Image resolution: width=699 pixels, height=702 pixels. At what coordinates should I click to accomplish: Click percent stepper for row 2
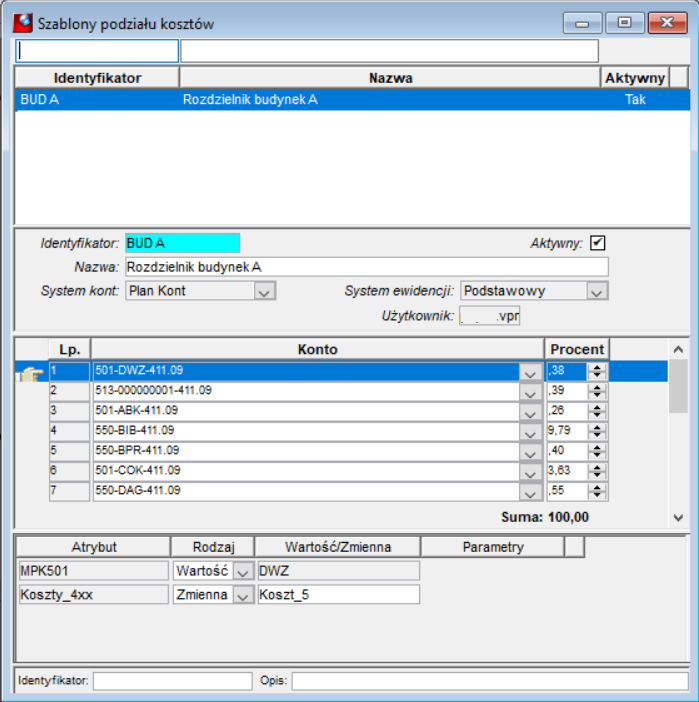(597, 391)
